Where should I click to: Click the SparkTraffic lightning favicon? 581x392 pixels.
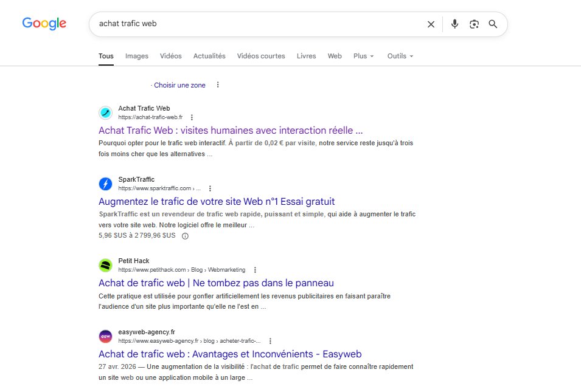[106, 184]
